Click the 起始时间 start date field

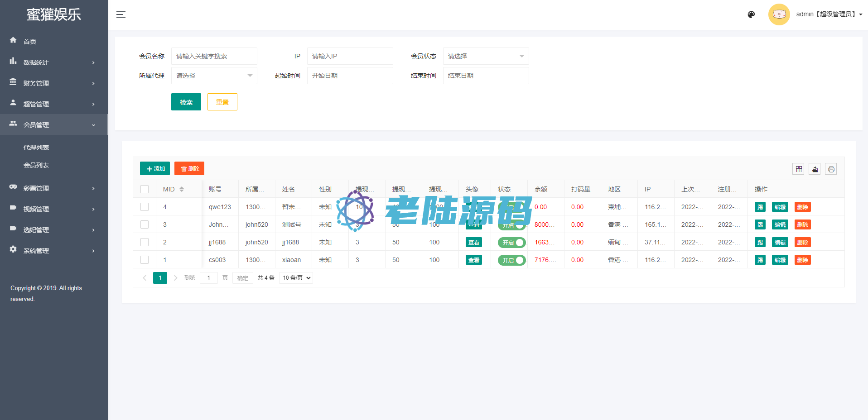350,76
